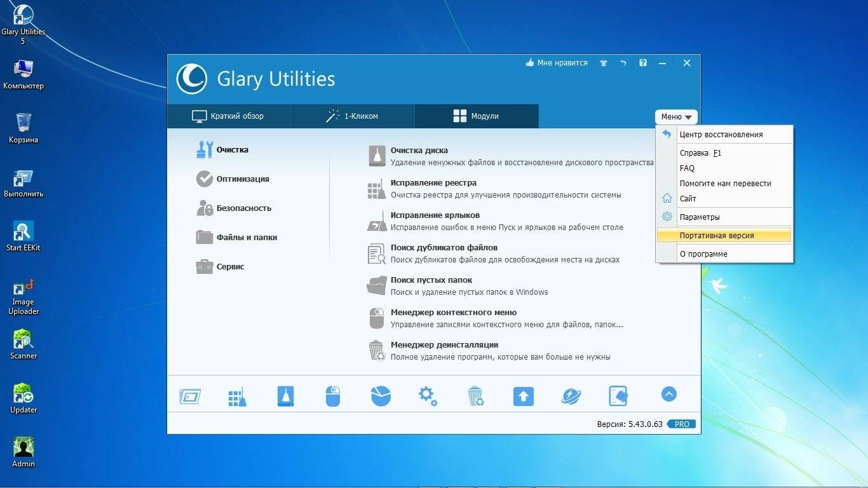Open the Поиск пустых папок module
Image resolution: width=868 pixels, height=488 pixels.
(x=458, y=286)
